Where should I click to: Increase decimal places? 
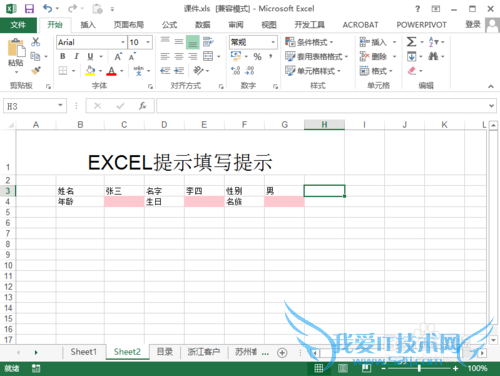(235, 71)
